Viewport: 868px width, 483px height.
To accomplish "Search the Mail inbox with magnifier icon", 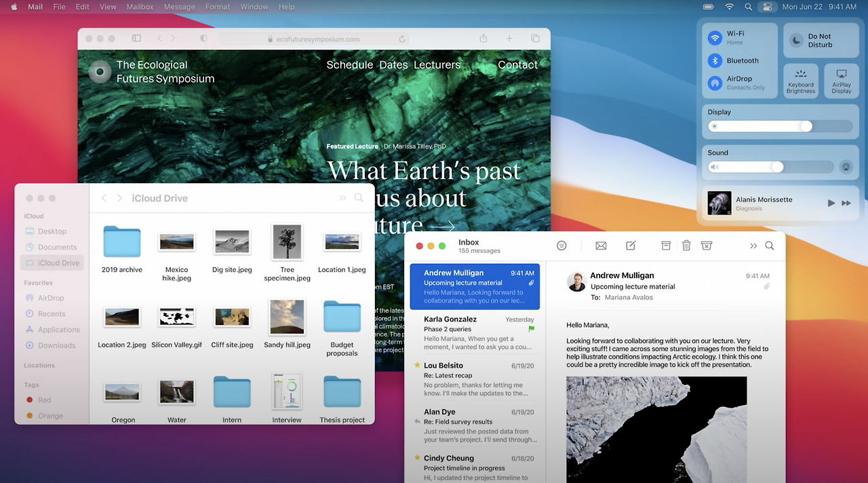I will 770,246.
